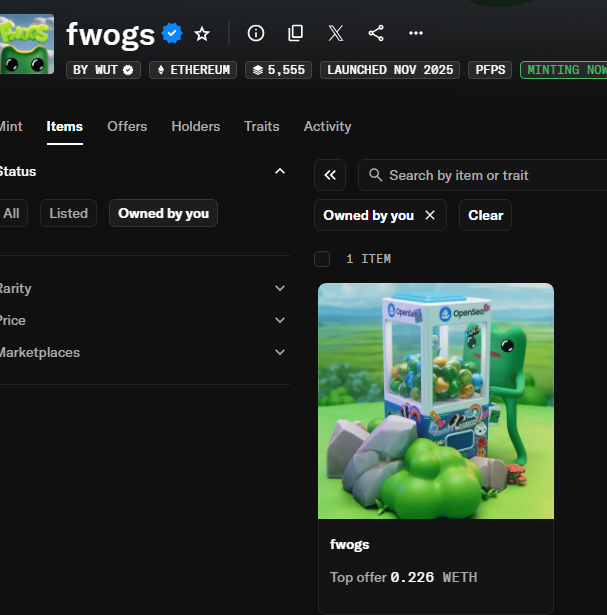This screenshot has height=615, width=607.
Task: Add fwogs to watchlist with star icon
Action: coord(202,34)
